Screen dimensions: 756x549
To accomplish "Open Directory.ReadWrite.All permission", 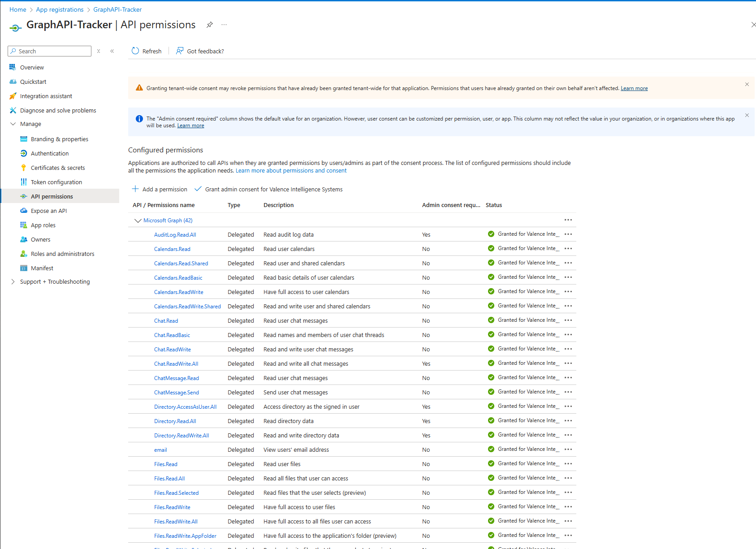I will [x=181, y=435].
